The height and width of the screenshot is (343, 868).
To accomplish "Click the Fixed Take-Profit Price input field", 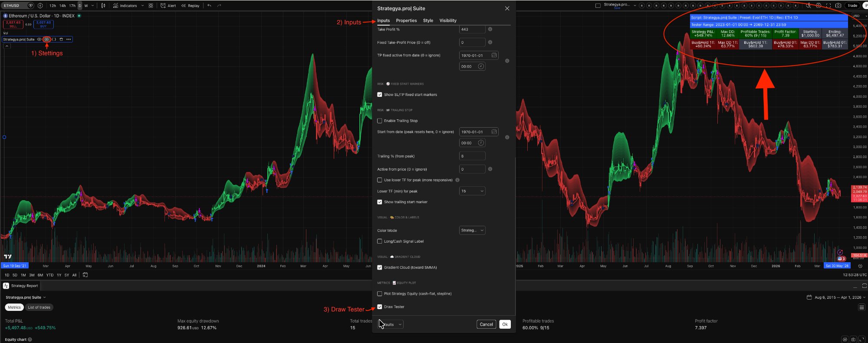I will click(x=472, y=43).
